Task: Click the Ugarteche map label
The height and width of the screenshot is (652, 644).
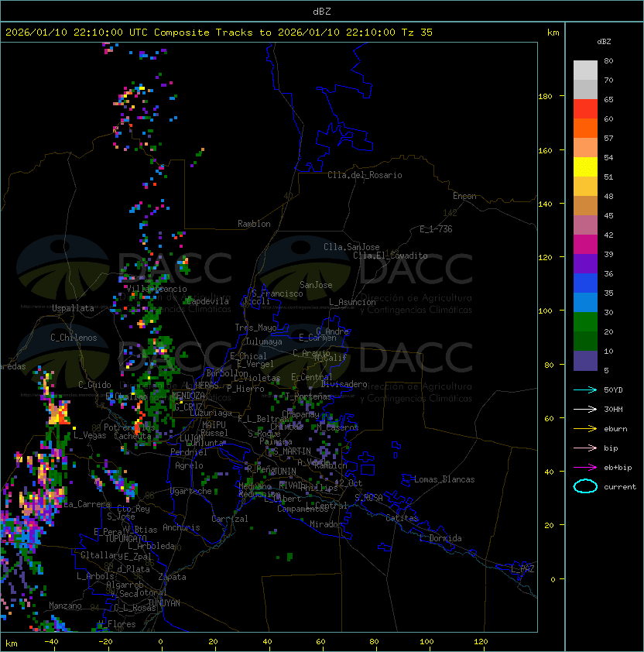Action: point(191,492)
